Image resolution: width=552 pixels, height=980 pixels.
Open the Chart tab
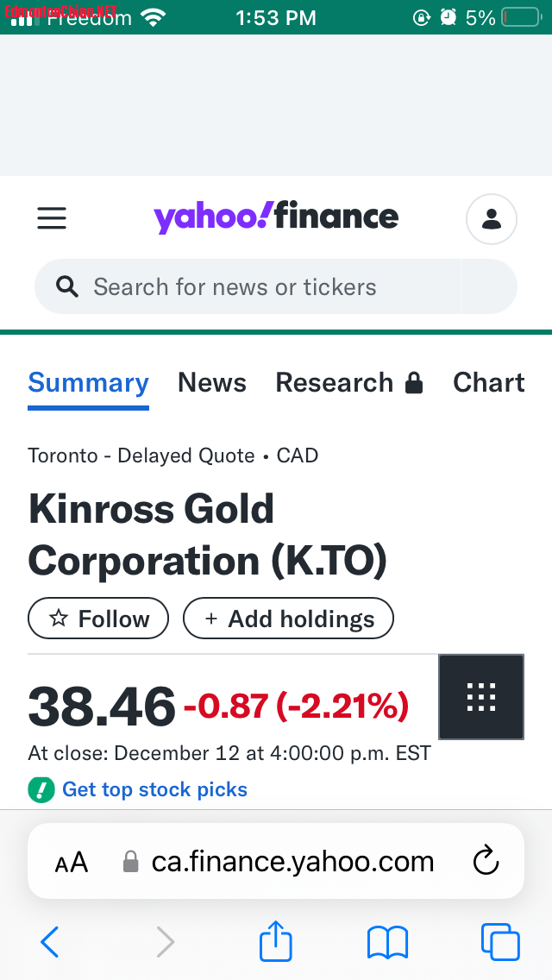[x=488, y=383]
